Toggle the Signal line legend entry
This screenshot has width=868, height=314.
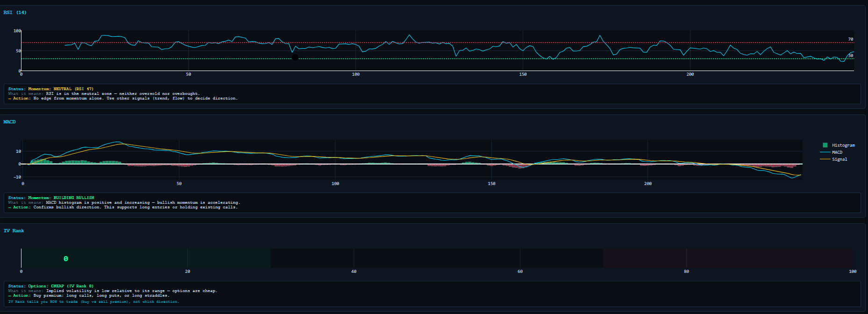tap(833, 159)
